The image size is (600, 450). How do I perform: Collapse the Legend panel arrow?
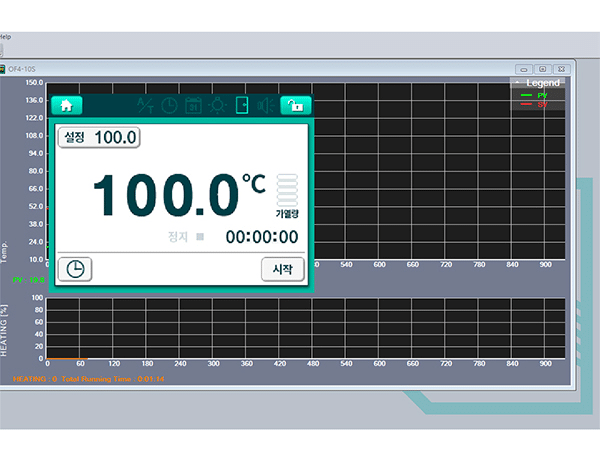516,82
